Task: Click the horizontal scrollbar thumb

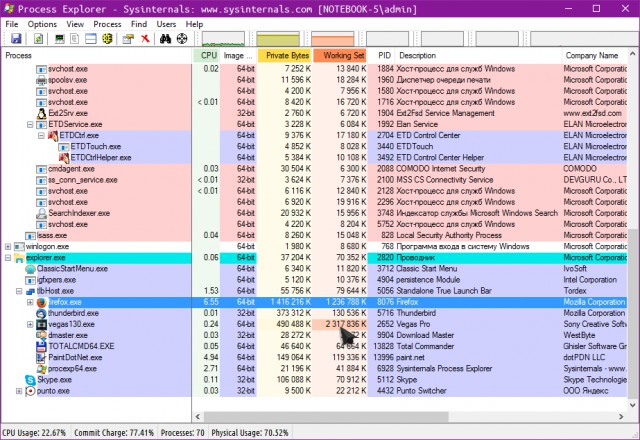Action: pyautogui.click(x=326, y=417)
